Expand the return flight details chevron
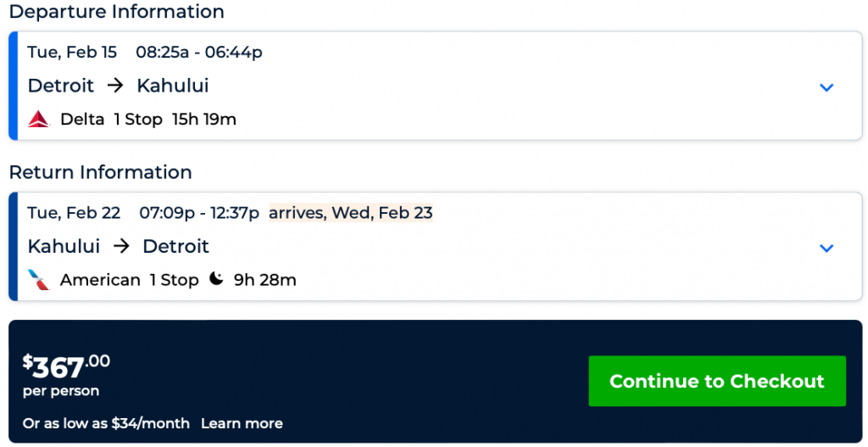This screenshot has height=447, width=868. tap(826, 248)
